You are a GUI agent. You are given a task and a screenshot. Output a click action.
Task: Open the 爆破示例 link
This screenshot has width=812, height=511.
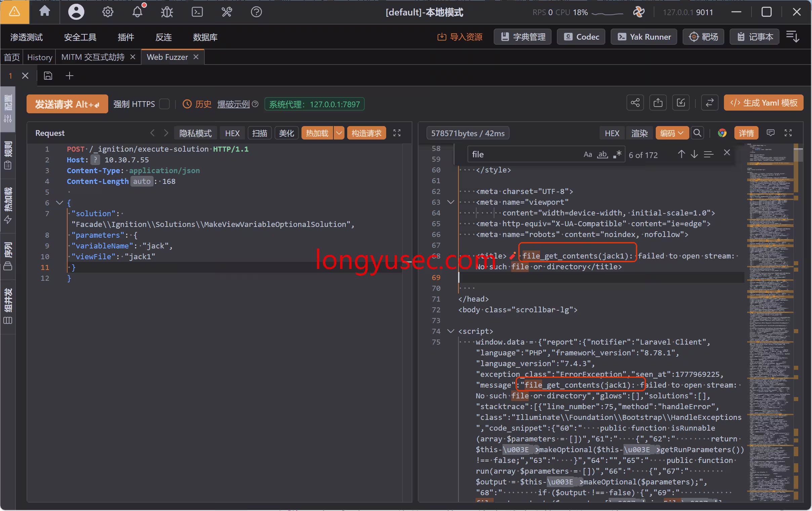[233, 104]
